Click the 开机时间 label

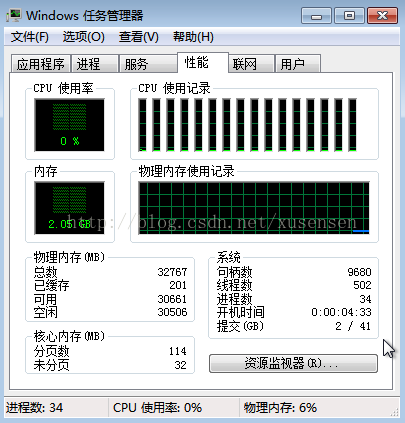pos(240,312)
